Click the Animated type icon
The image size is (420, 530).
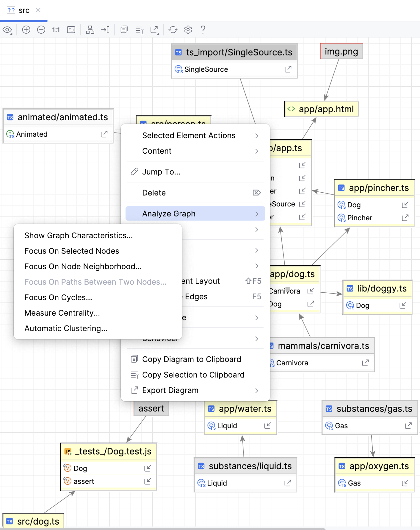pos(10,134)
